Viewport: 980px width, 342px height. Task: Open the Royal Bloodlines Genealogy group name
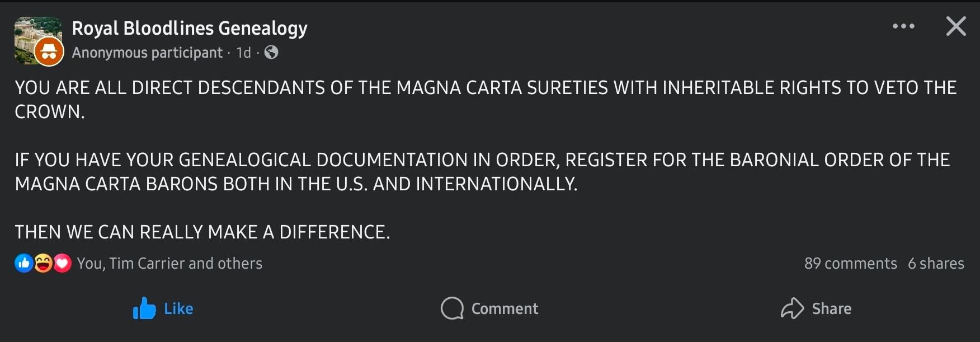point(190,28)
